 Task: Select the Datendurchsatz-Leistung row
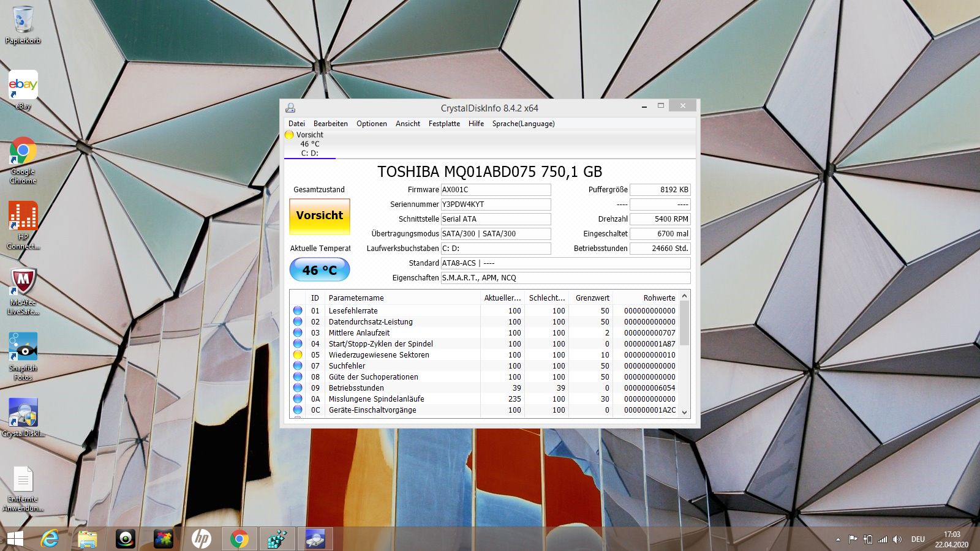pos(484,322)
